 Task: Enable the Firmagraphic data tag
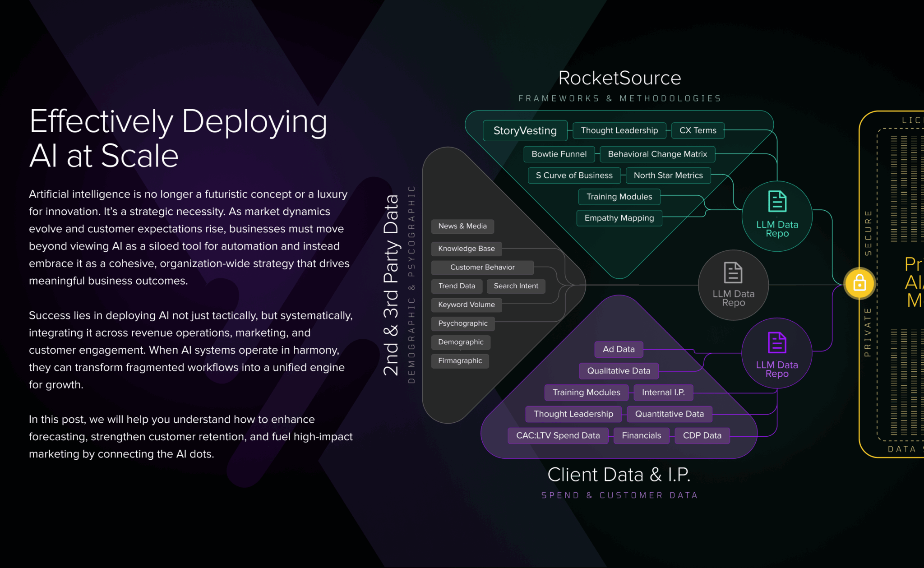point(460,360)
